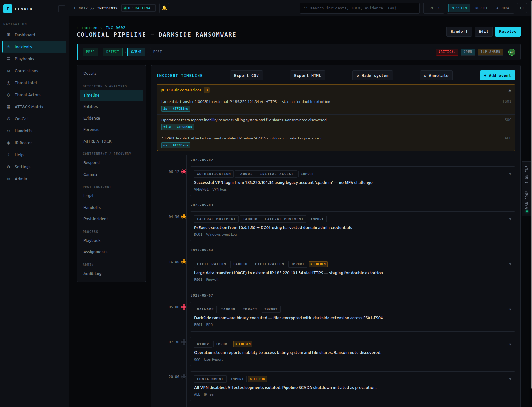Focus the search incidents input field

pos(360,8)
